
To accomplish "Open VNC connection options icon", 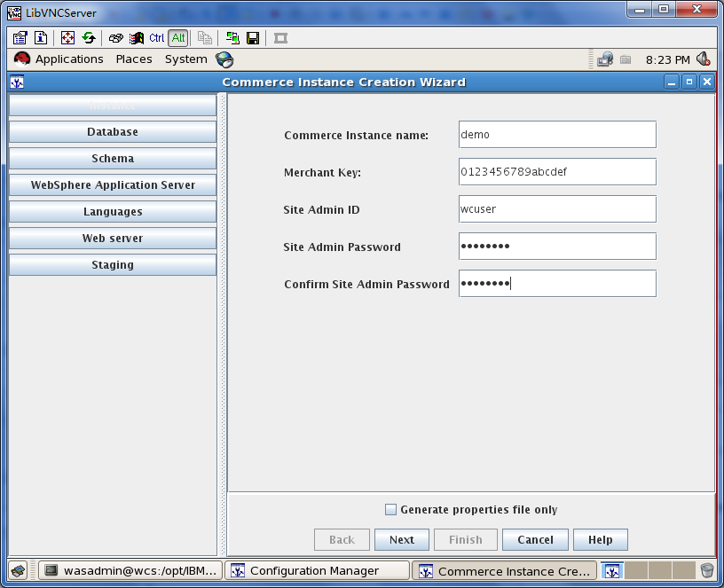I will [x=20, y=38].
